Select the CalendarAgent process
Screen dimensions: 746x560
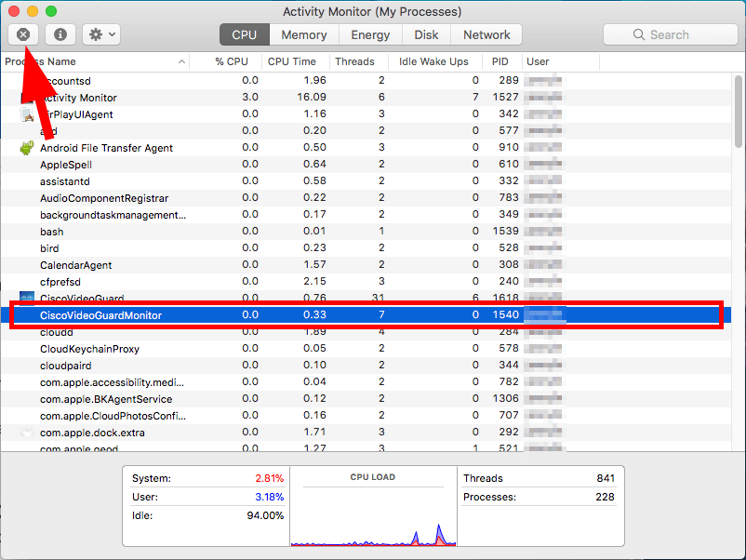(366, 265)
